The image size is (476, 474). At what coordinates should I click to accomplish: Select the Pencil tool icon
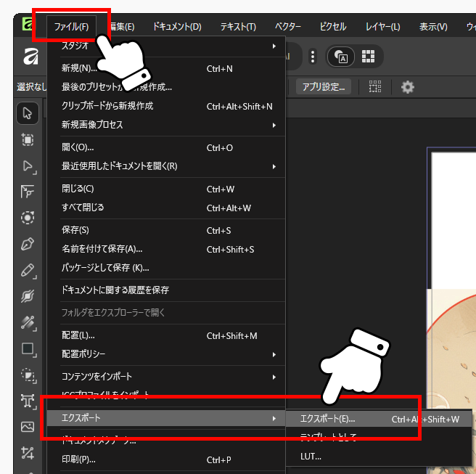tap(28, 271)
